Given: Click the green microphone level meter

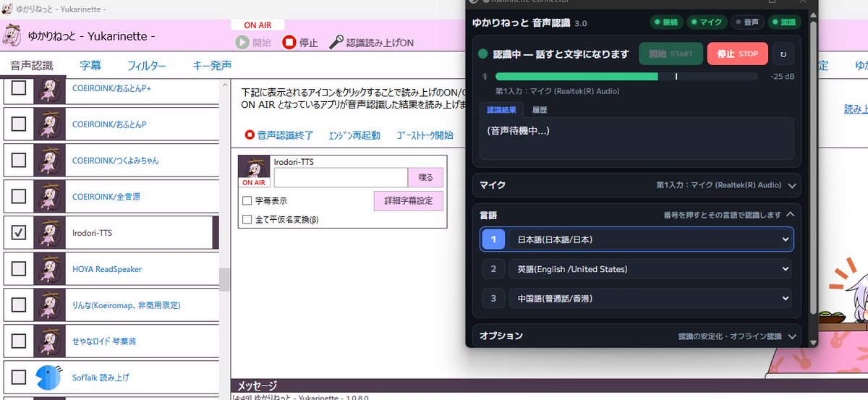Looking at the screenshot, I should point(626,76).
